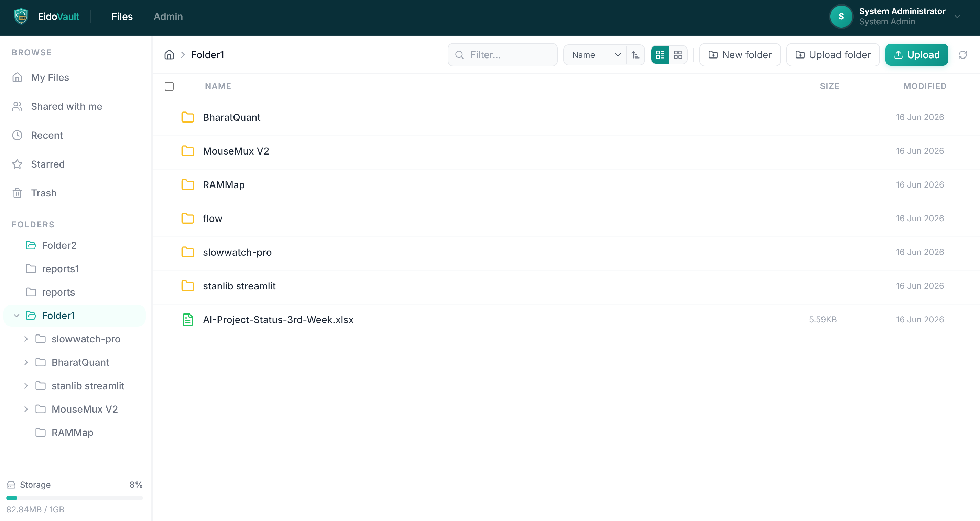
Task: Click the RAMMap folder icon in sidebar tree
Action: click(40, 432)
